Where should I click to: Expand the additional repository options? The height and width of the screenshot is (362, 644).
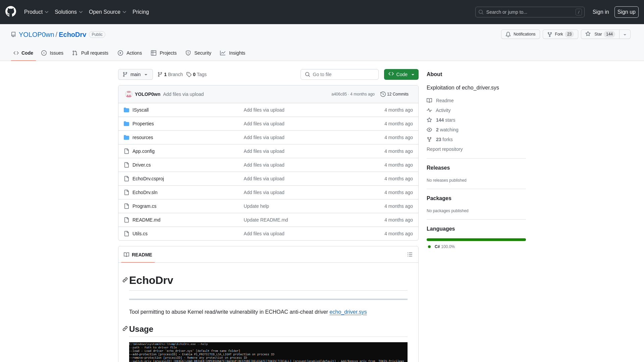[x=625, y=34]
